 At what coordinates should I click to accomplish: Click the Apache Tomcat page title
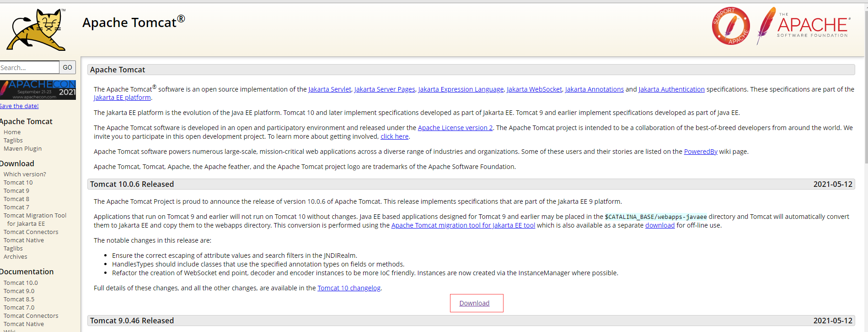tap(134, 22)
